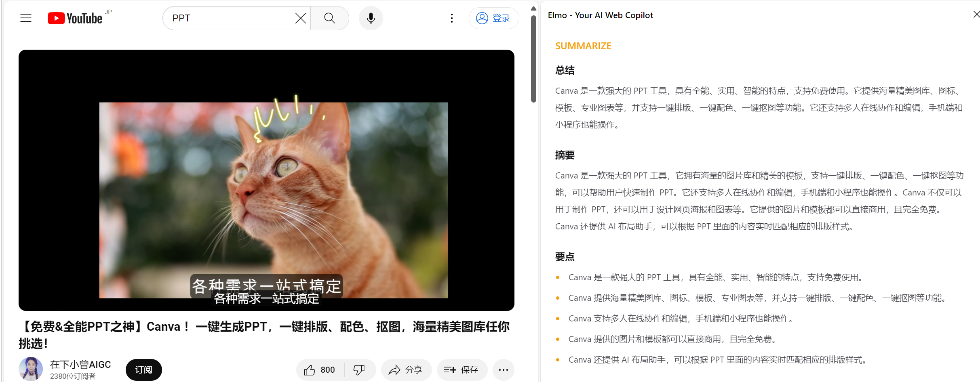This screenshot has height=382, width=980.
Task: Click bullet 'Canva 提供的图片和模板都可以直接商用'
Action: pyautogui.click(x=674, y=339)
